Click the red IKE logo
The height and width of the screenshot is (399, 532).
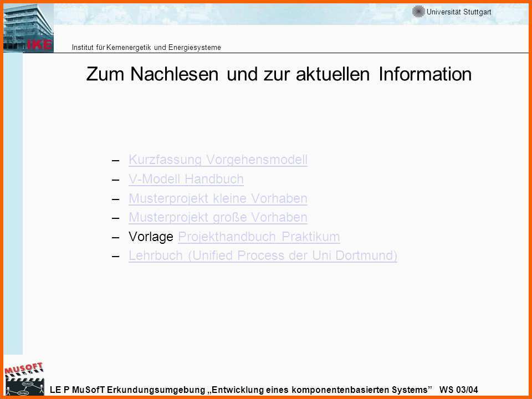click(x=39, y=45)
